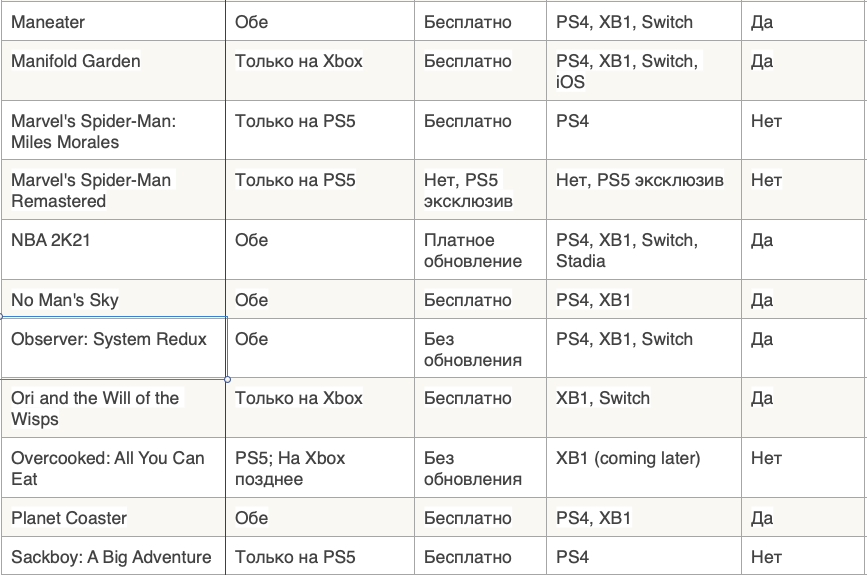The width and height of the screenshot is (867, 575).
Task: Click the Maneater game title cell
Action: [48, 22]
